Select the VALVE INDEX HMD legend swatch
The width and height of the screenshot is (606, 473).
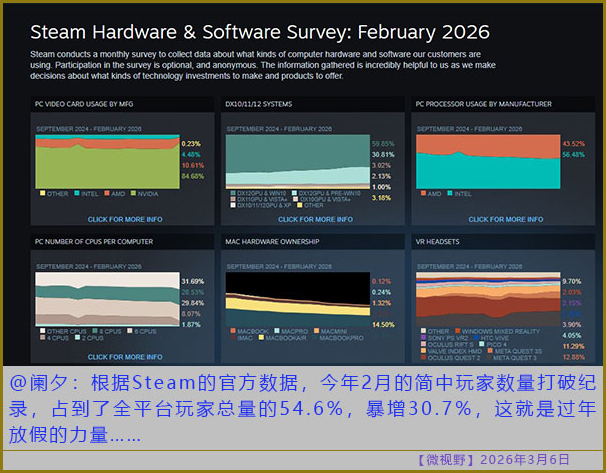[x=421, y=350]
